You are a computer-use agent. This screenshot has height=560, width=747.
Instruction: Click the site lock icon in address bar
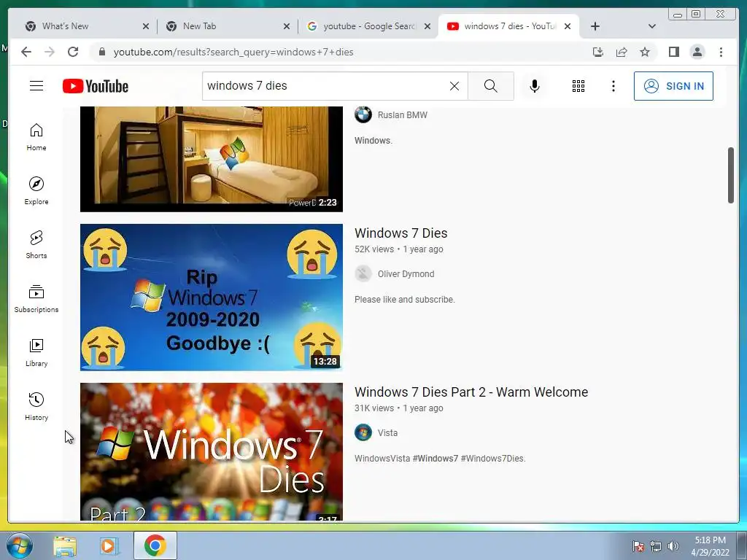click(101, 52)
